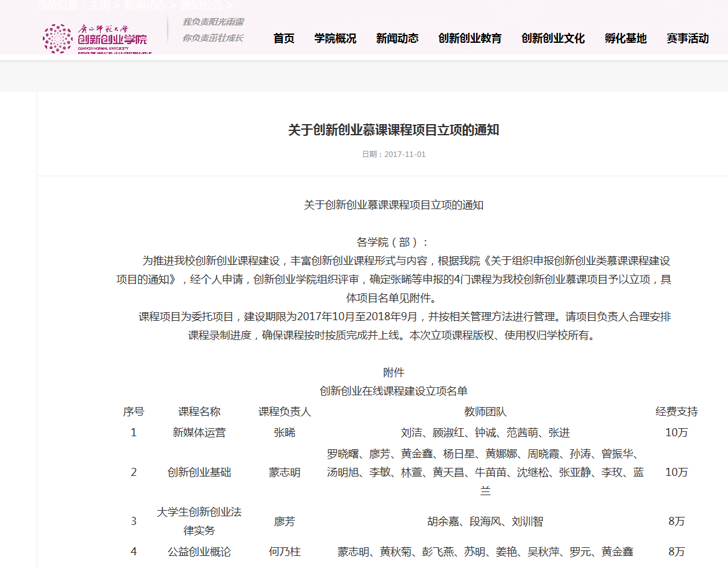
Task: Click the 创新创业学院 logo
Action: (95, 38)
